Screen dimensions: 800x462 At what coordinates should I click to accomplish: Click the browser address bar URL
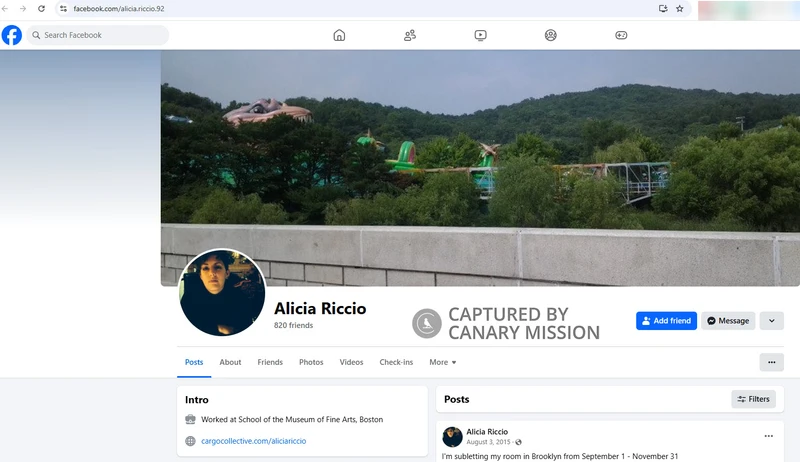pos(119,9)
